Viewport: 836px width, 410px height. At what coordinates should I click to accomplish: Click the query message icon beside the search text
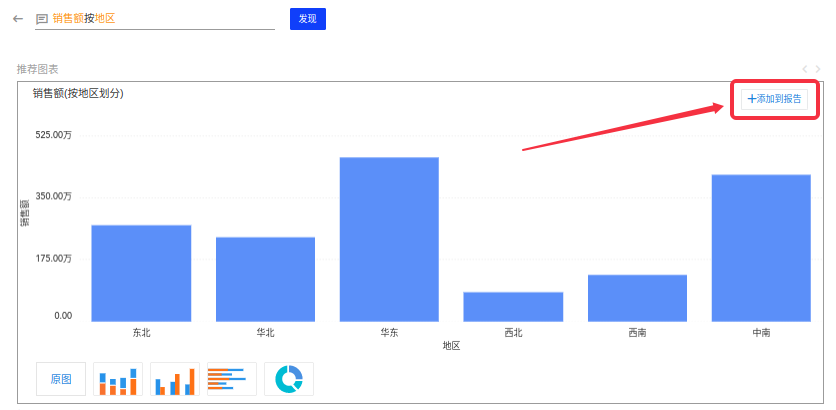click(x=42, y=19)
